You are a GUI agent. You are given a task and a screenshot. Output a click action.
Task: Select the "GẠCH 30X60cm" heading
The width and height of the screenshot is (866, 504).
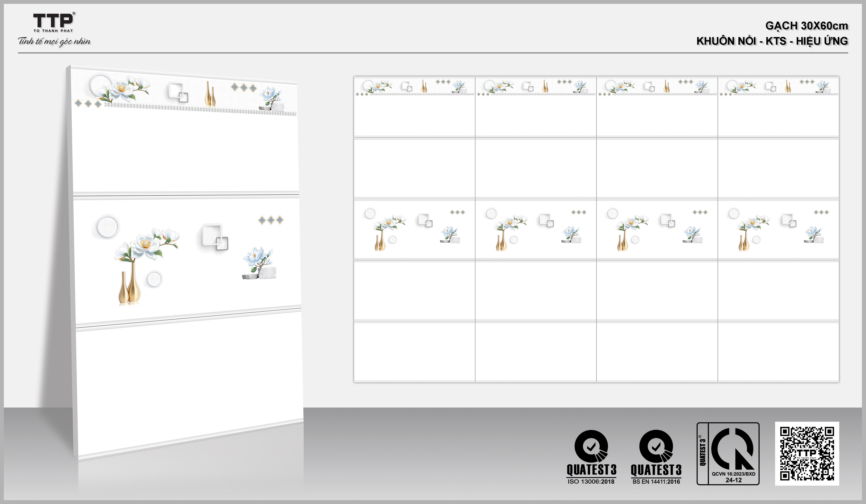coord(807,26)
